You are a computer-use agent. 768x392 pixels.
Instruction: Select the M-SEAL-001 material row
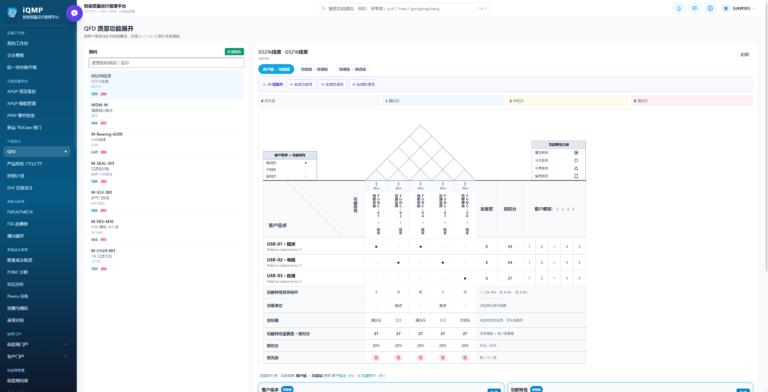166,172
